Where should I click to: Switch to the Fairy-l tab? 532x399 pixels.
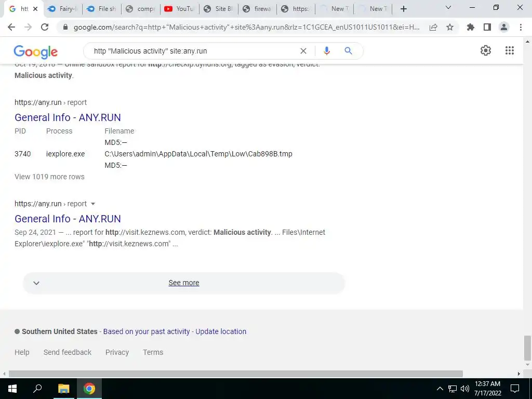tap(63, 9)
